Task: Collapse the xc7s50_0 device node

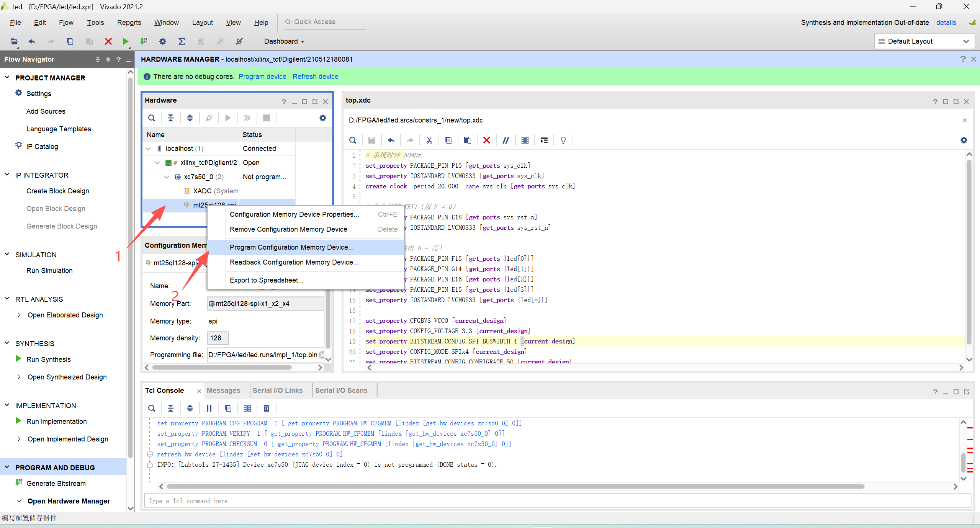Action: (x=166, y=177)
